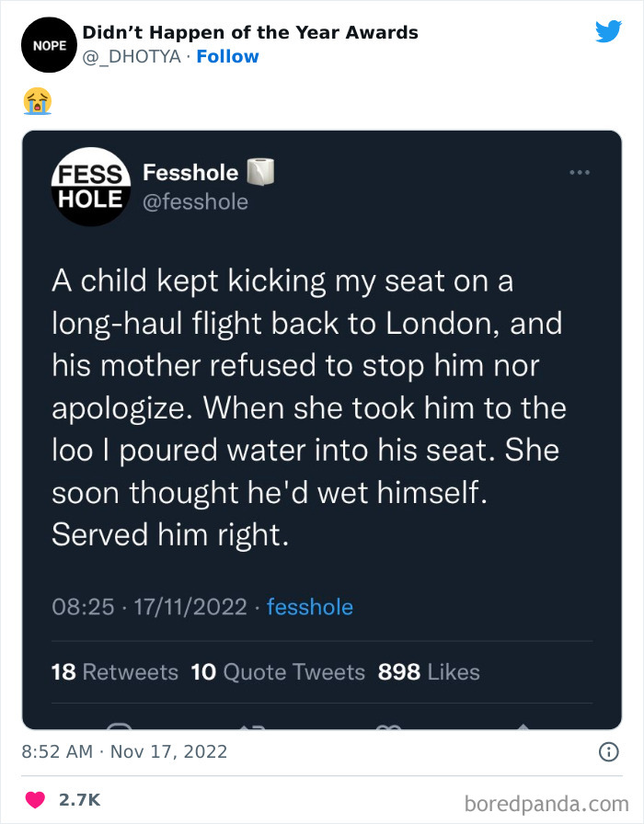The image size is (644, 824).
Task: Select the @fesshole handle
Action: pos(196,202)
